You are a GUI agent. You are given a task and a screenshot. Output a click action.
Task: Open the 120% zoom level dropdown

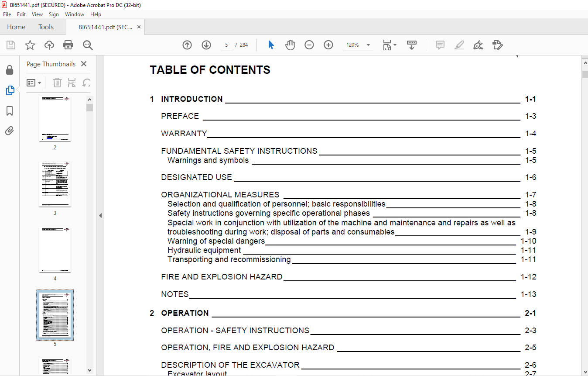(368, 45)
